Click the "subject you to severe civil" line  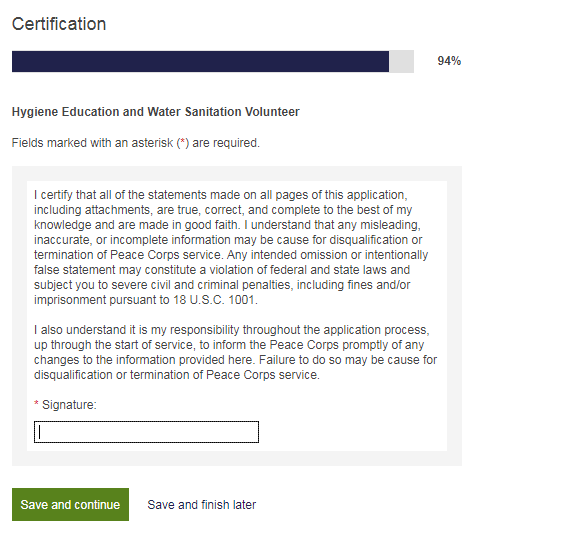click(x=222, y=285)
